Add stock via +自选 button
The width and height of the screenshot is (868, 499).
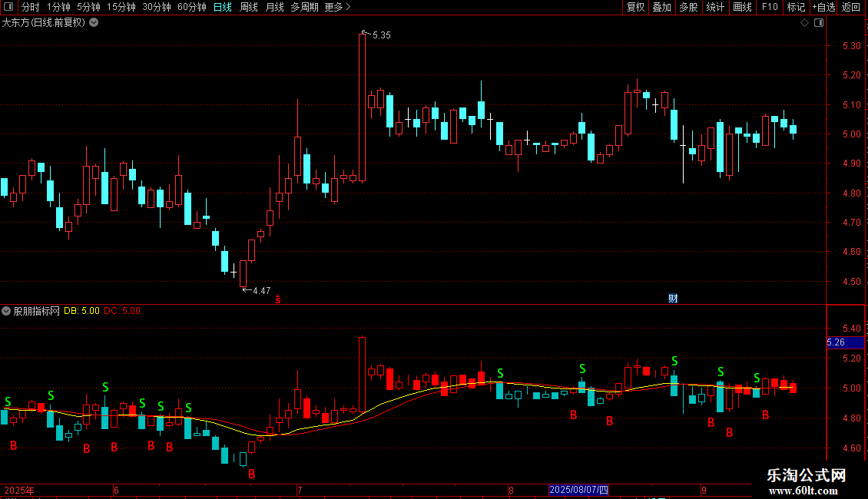tap(823, 7)
